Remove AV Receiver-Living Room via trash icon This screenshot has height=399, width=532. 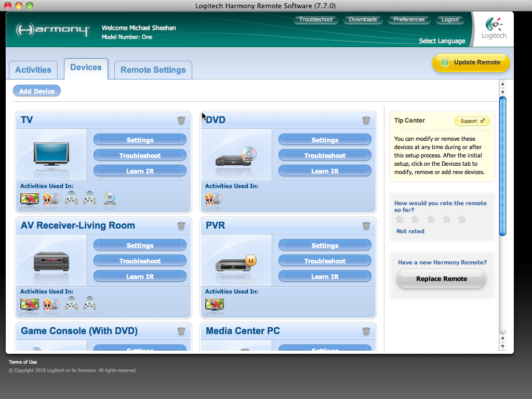(x=181, y=225)
